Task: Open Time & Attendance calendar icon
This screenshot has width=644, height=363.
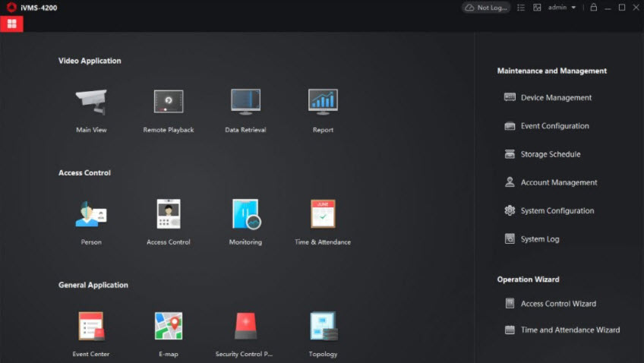Action: (323, 213)
